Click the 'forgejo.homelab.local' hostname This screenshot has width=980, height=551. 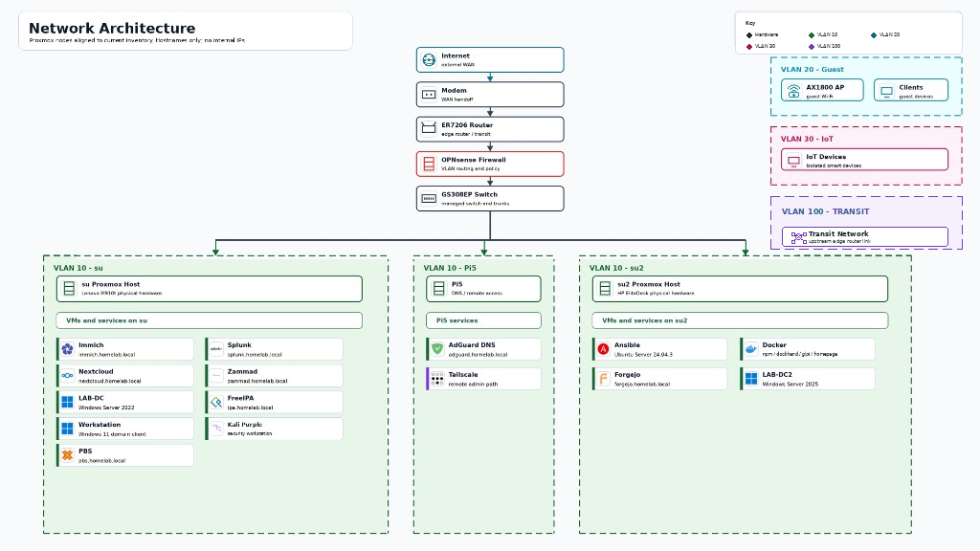point(642,384)
